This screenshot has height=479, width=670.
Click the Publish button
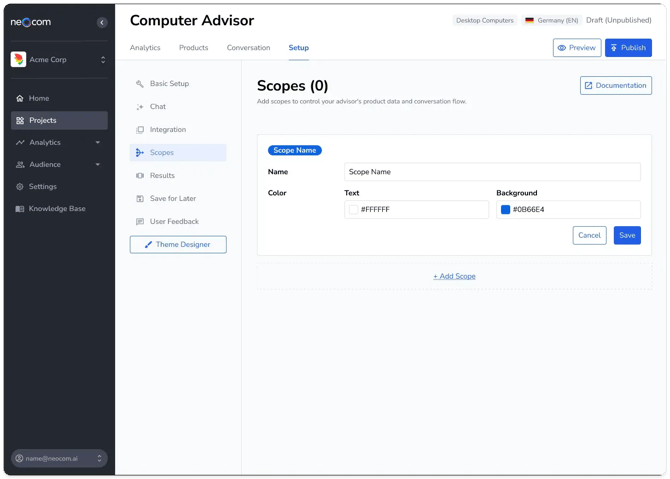(x=628, y=48)
